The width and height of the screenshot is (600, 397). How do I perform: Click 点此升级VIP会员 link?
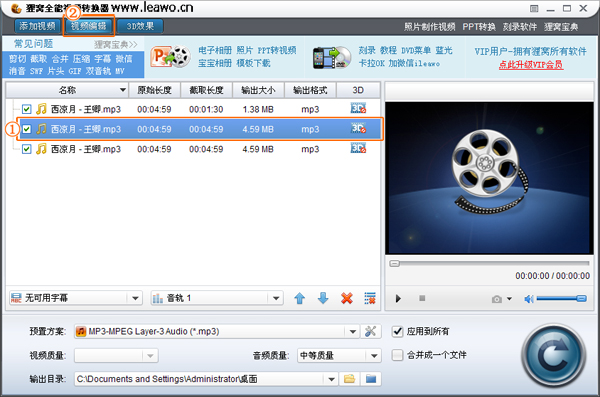(x=531, y=65)
